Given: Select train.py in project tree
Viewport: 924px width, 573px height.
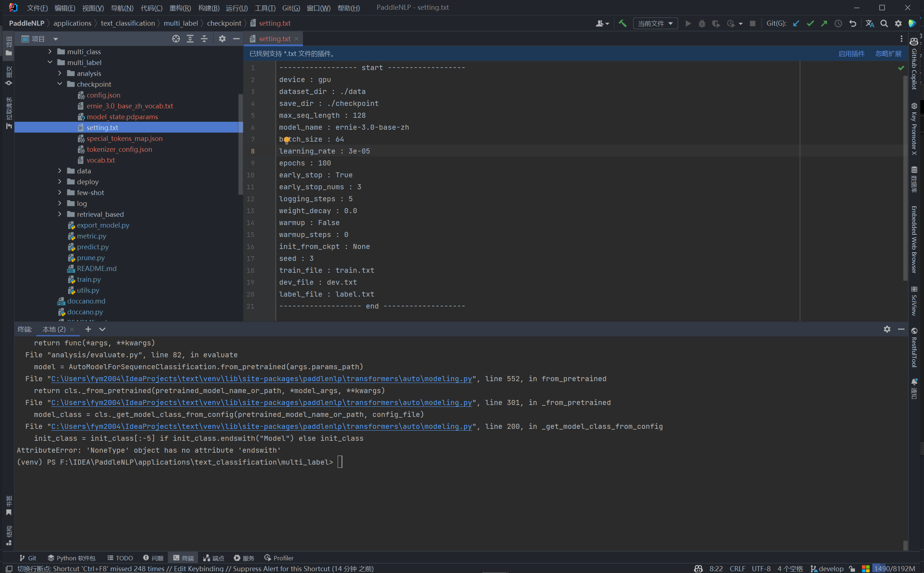Looking at the screenshot, I should (89, 279).
